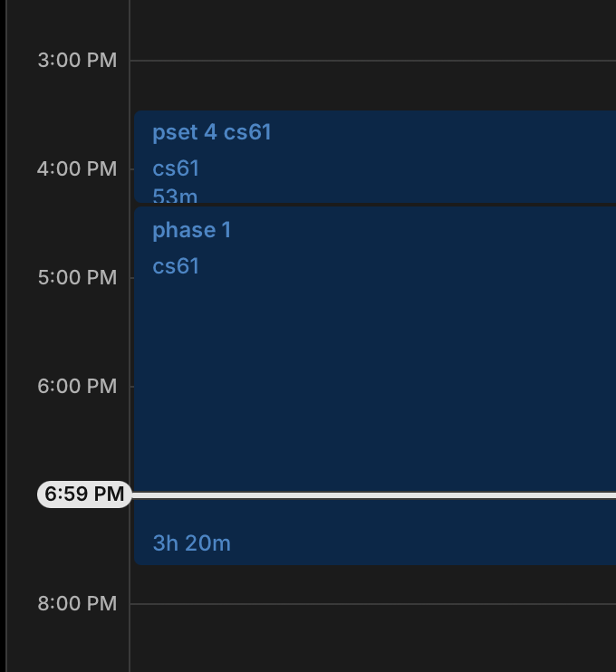Open the "pset 4 cs61" event title

point(212,132)
